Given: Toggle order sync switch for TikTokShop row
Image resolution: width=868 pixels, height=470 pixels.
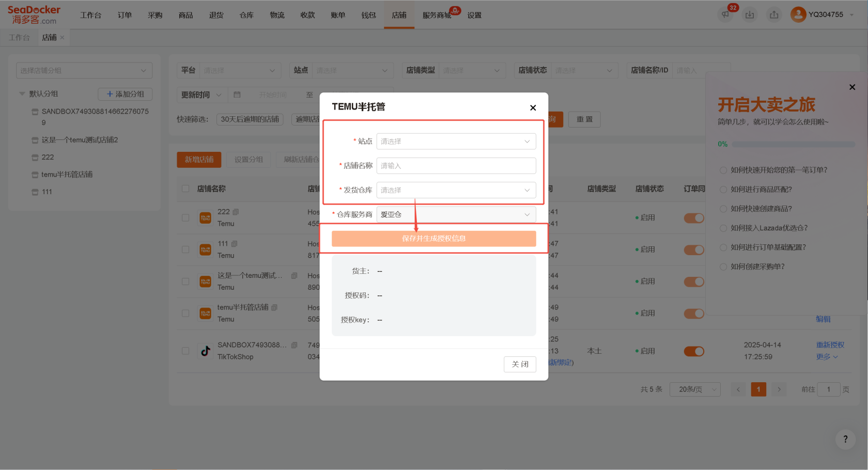Looking at the screenshot, I should tap(694, 351).
